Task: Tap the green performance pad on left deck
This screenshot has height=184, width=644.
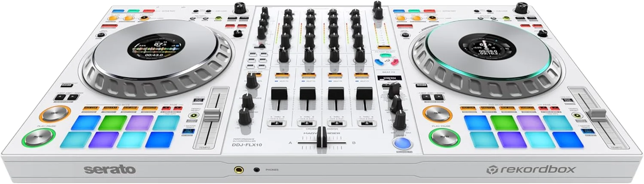Action: click(x=112, y=123)
